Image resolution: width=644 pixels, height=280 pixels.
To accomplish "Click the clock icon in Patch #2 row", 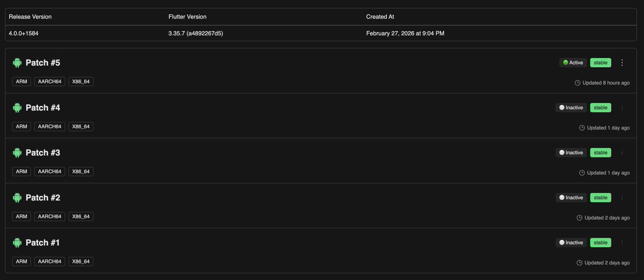I will tap(580, 218).
